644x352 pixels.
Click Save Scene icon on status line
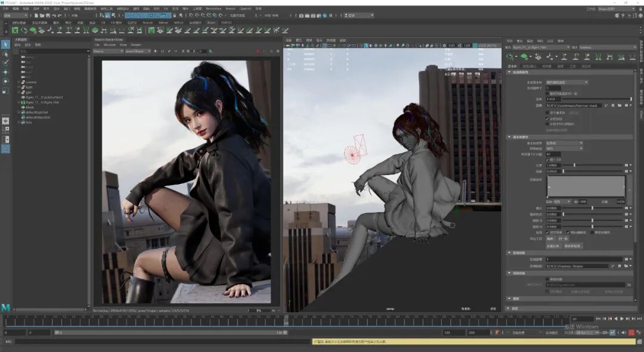[x=48, y=15]
